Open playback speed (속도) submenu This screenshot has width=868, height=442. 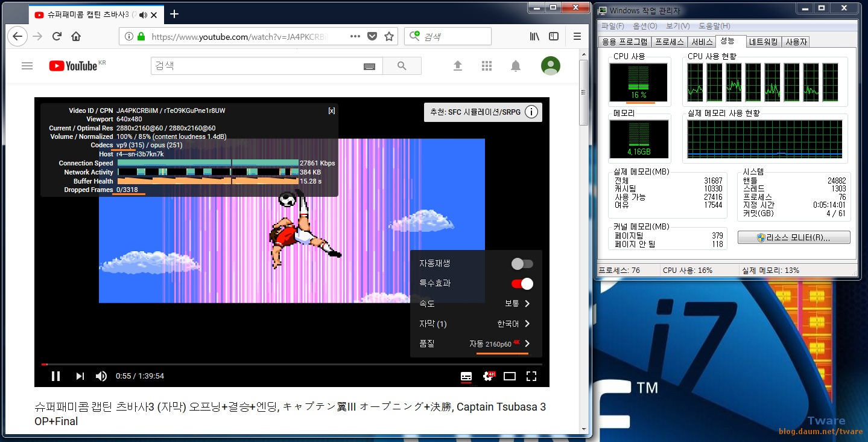[x=476, y=304]
